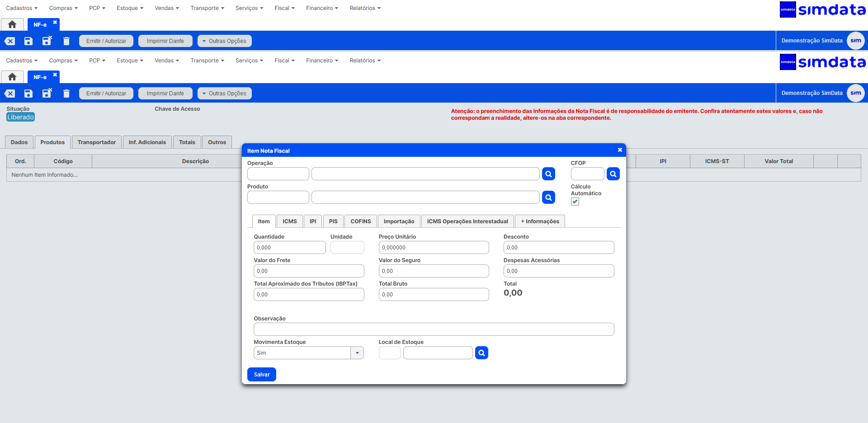
Task: Click the Desconto input field
Action: [x=559, y=248]
